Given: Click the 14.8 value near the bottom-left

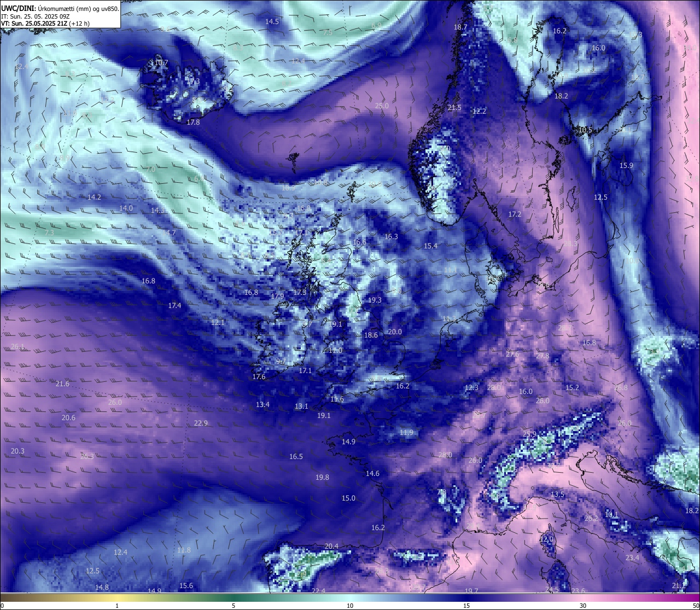Looking at the screenshot, I should 102,587.
